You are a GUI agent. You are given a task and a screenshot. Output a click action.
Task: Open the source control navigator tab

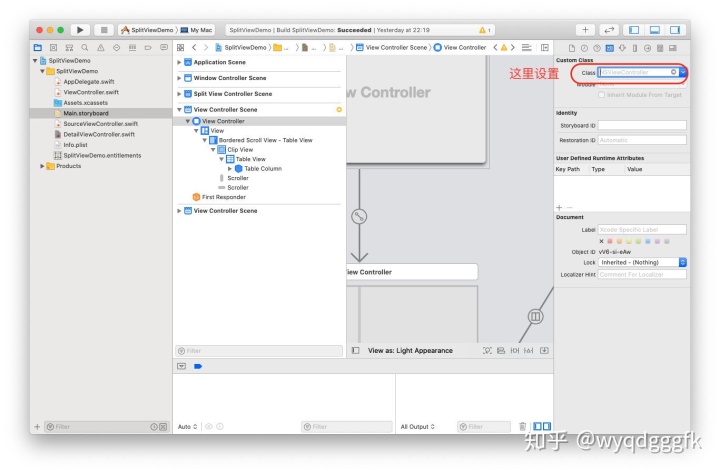coord(53,47)
